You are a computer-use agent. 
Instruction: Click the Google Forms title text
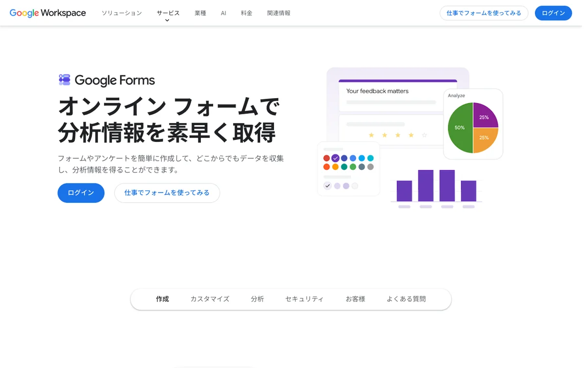[115, 80]
